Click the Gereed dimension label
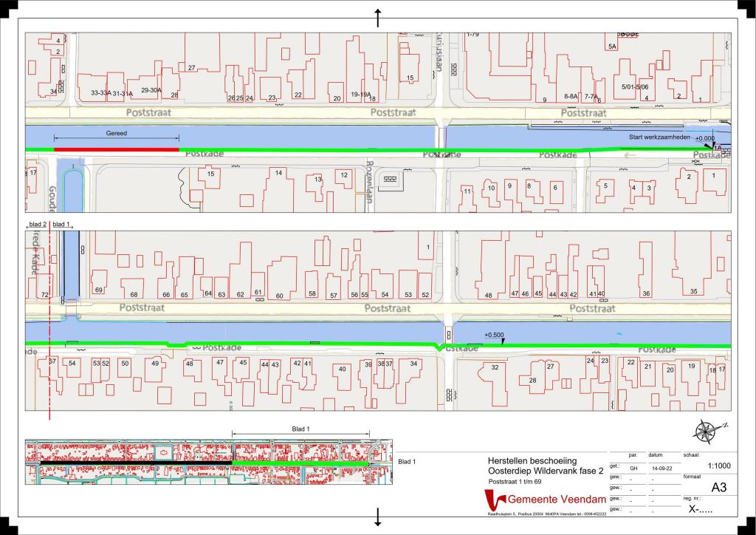This screenshot has height=535, width=756. pos(115,134)
